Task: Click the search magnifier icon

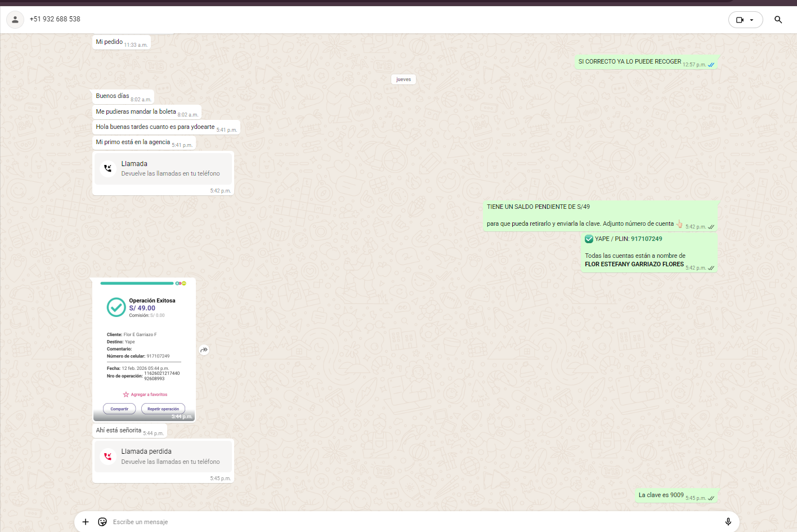Action: coord(778,20)
